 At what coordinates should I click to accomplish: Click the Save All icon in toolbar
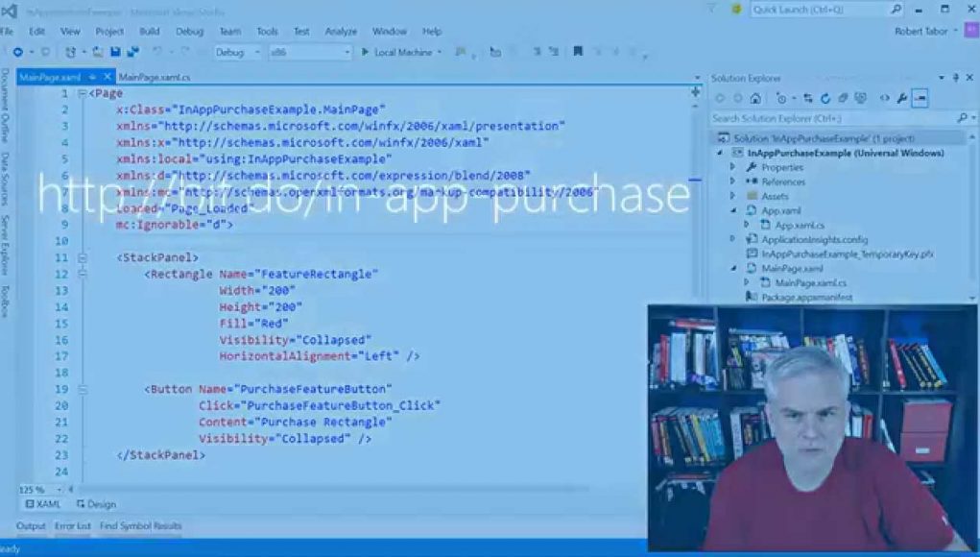click(133, 52)
